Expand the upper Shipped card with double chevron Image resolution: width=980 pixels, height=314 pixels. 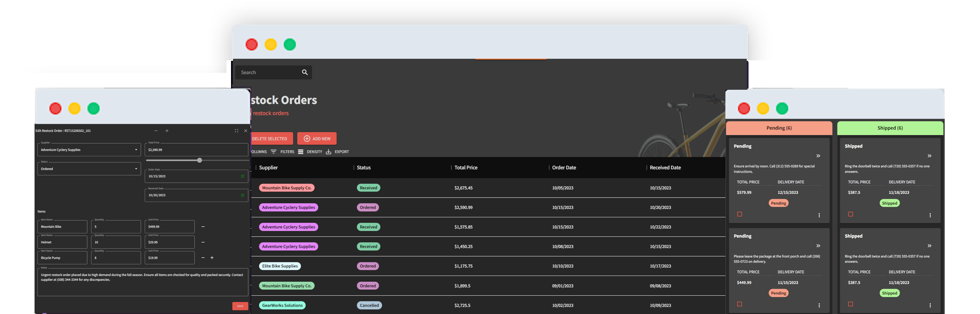(929, 156)
